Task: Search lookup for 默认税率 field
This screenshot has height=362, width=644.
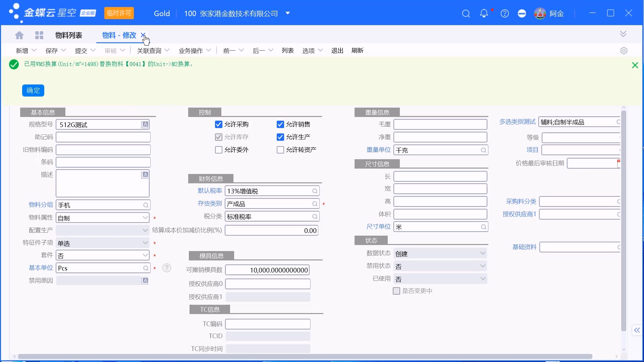Action: point(315,191)
